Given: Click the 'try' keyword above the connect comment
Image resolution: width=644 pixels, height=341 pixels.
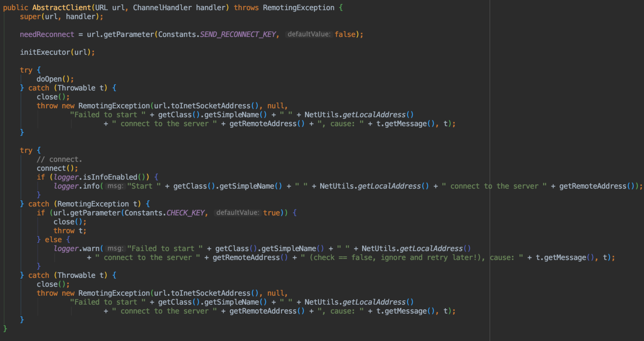Looking at the screenshot, I should 26,151.
